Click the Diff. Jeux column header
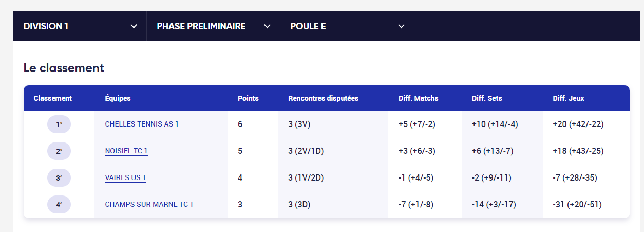The image size is (644, 232). (569, 98)
